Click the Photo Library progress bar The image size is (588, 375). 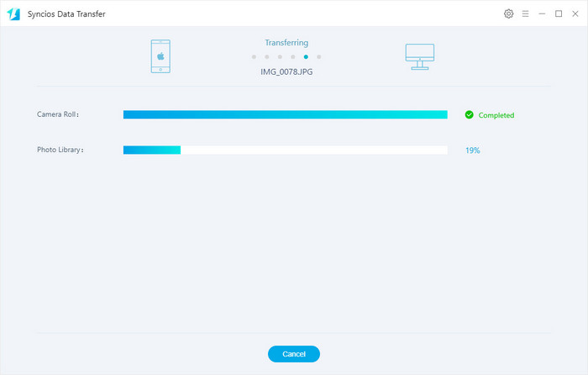pos(286,151)
